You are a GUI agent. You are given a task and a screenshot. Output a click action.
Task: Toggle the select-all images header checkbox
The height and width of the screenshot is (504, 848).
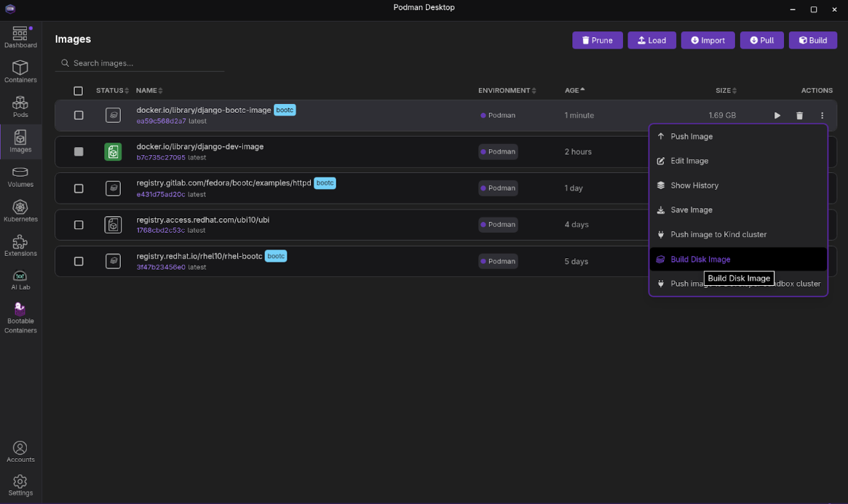(x=79, y=91)
